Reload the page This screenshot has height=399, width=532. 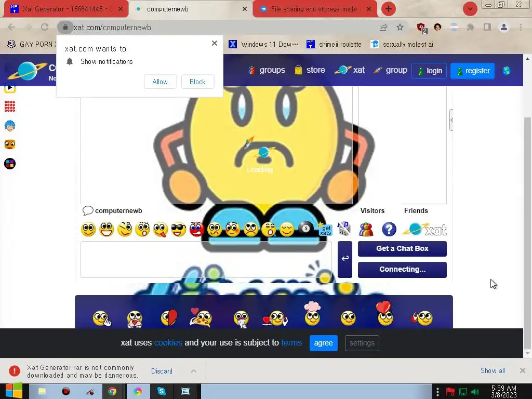(x=45, y=27)
